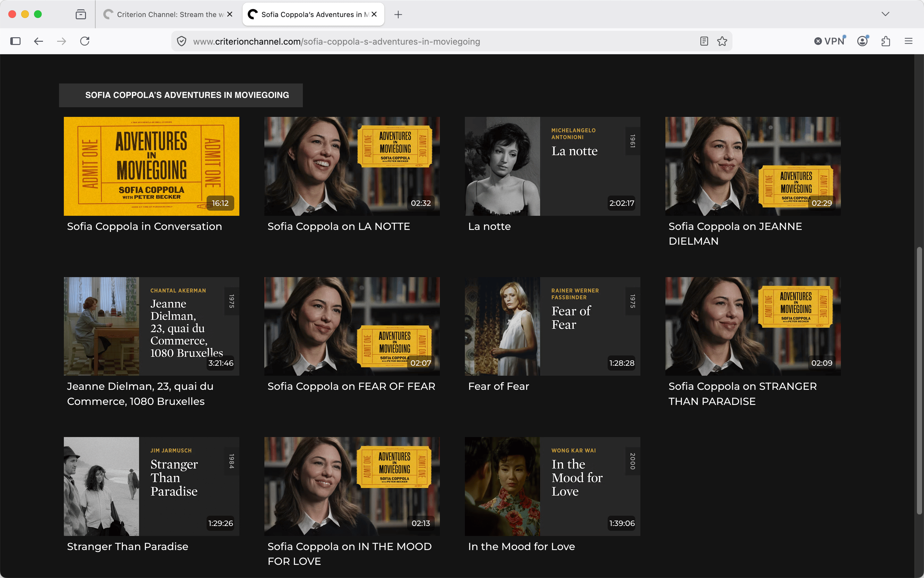Play the Sofia Coppola on IN THE MOOD FOR LOVE thumbnail

pyautogui.click(x=352, y=486)
